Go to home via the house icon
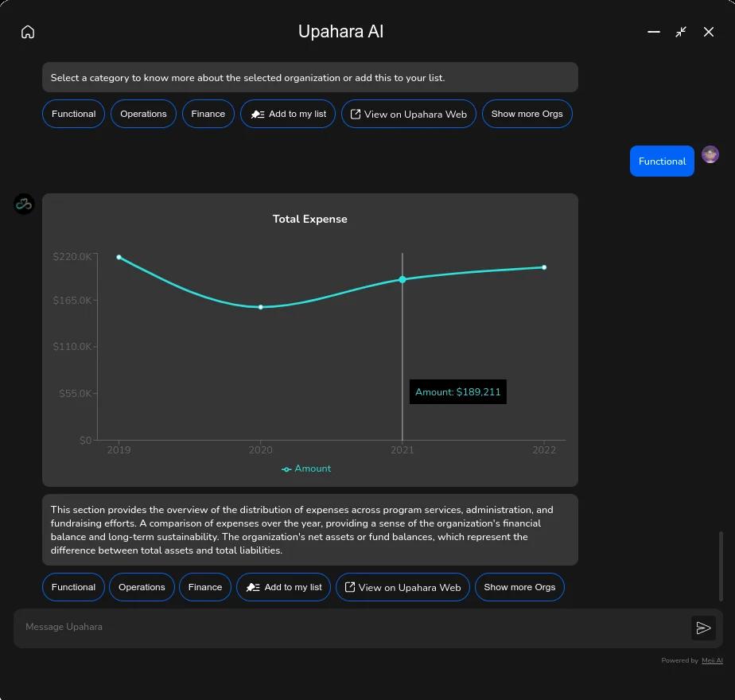 (x=28, y=32)
